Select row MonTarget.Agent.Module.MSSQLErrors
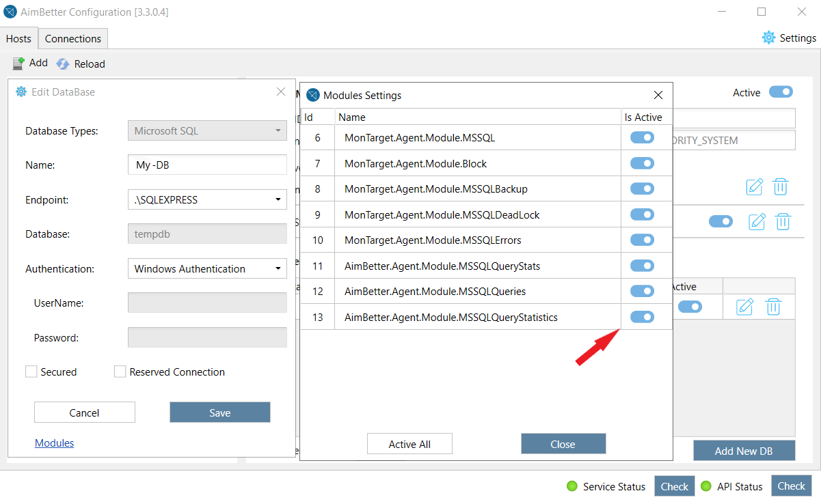This screenshot has width=821, height=504. (486, 240)
